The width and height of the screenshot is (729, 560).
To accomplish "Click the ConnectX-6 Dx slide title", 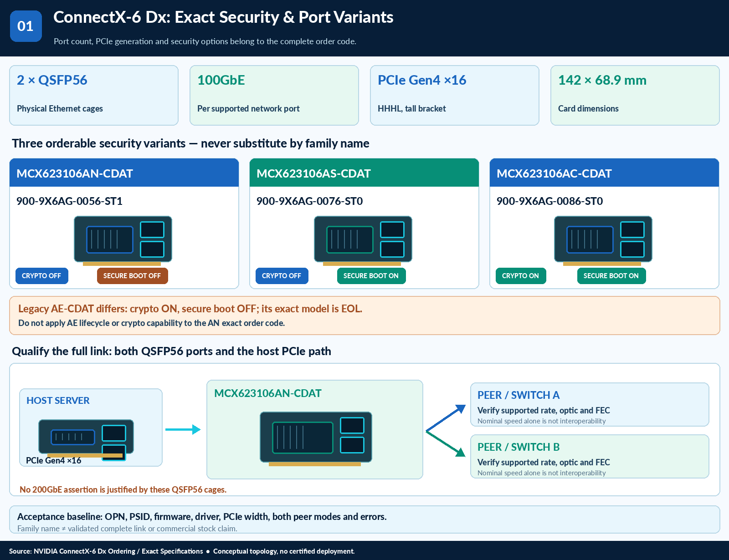I will pyautogui.click(x=223, y=17).
